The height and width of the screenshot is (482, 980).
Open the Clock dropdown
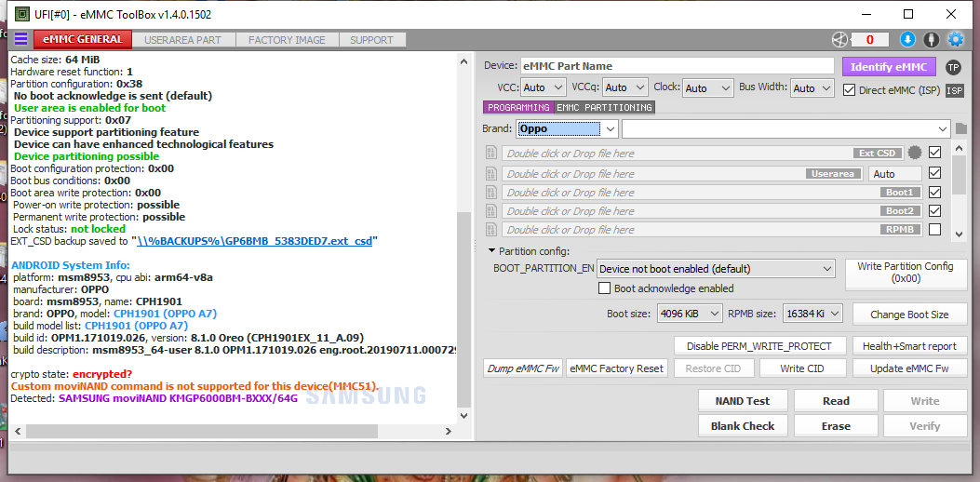click(707, 87)
